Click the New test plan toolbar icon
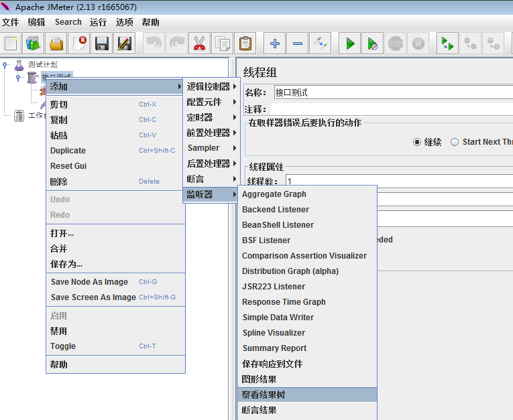 click(11, 43)
